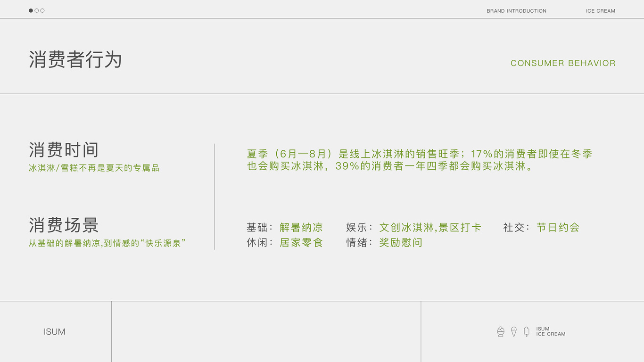Click subtitle 冰淇淋/雪糕不再是夏天的专属品
Viewport: 644px width, 362px height.
click(x=94, y=168)
